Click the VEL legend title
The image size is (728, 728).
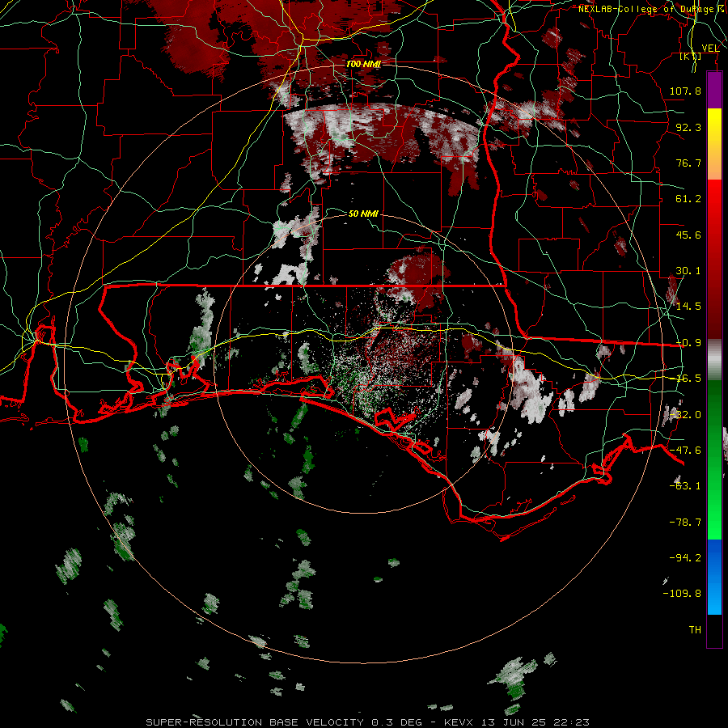coord(710,48)
